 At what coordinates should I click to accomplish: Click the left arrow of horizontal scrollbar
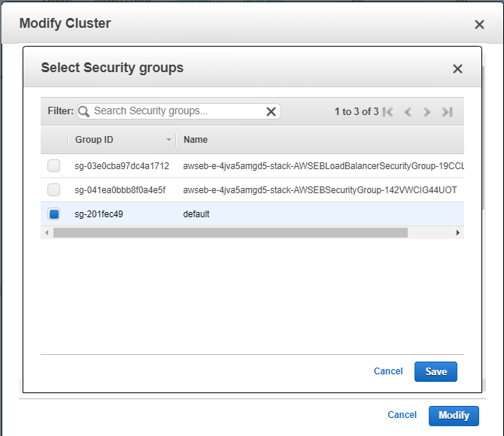(47, 232)
